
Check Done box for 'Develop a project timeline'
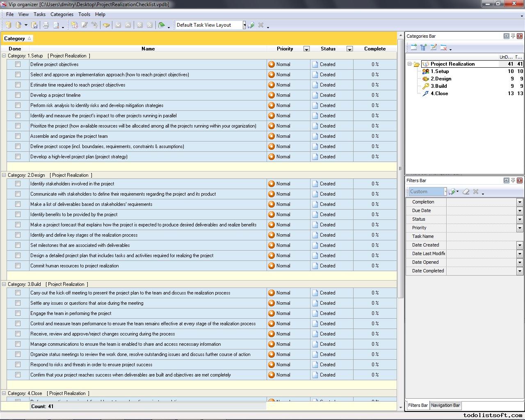18,95
